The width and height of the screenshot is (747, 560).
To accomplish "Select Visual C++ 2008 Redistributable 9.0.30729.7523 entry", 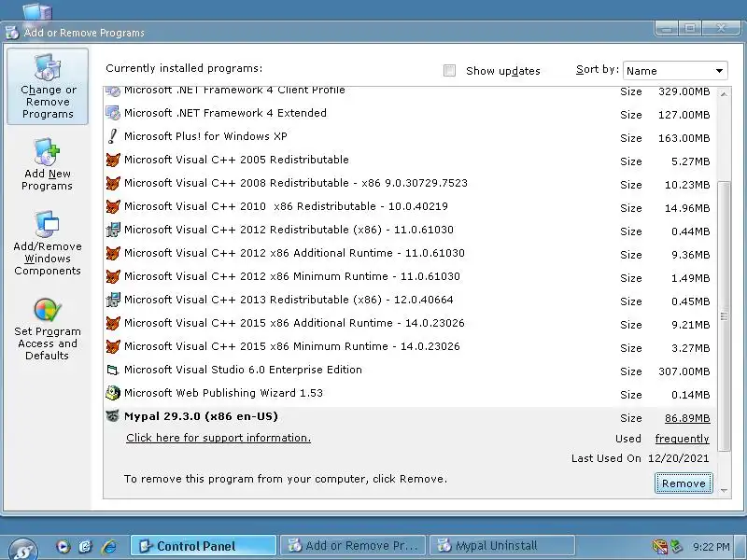I will click(x=410, y=183).
